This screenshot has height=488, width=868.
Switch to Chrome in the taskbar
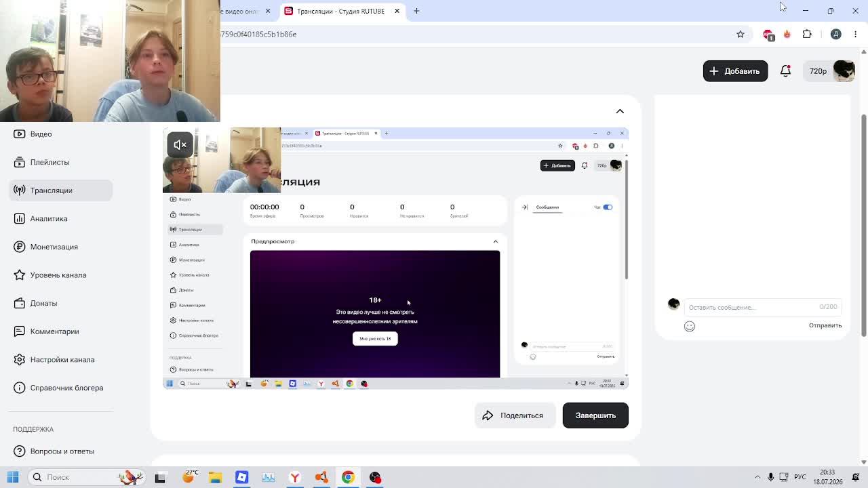[x=348, y=477]
